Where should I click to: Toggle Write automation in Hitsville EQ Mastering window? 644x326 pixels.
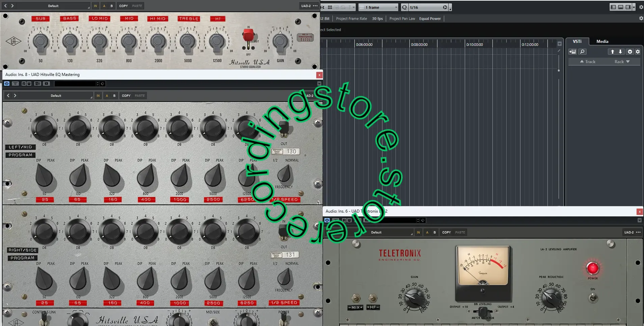[29, 83]
